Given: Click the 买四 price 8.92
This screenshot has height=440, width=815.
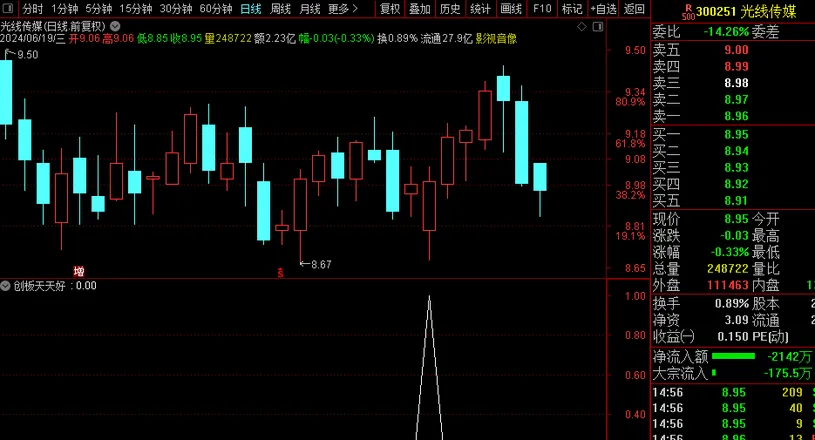Looking at the screenshot, I should (736, 184).
